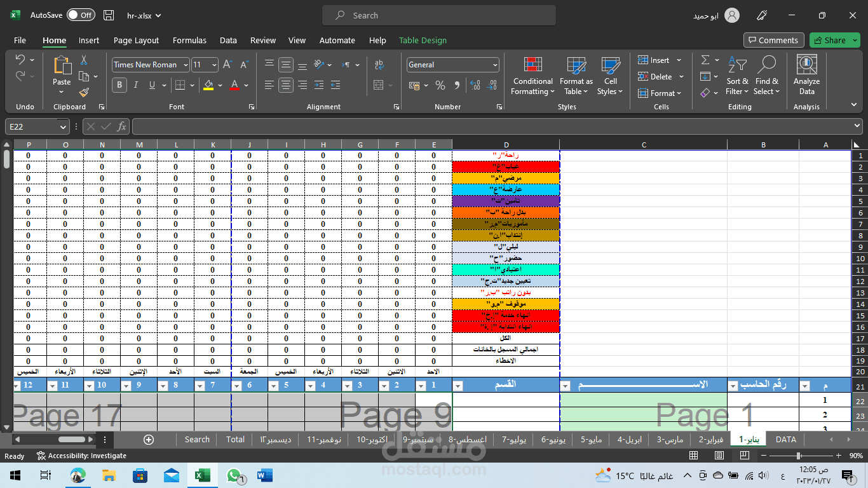Open Find & Select menu
Image resolution: width=868 pixels, height=488 pixels.
tap(767, 76)
